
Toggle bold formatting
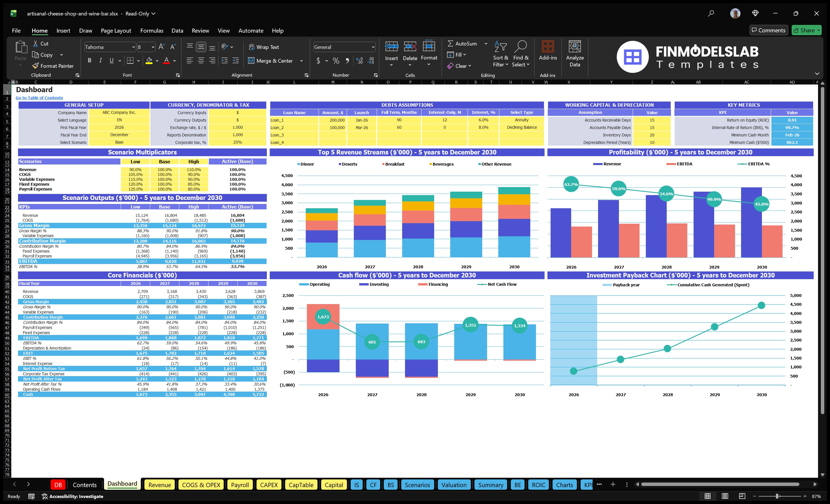[x=89, y=60]
